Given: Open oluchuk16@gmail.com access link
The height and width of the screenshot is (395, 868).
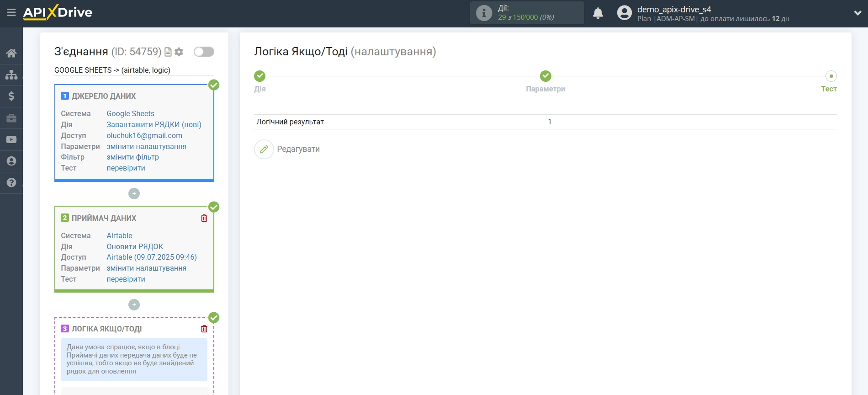Looking at the screenshot, I should point(144,135).
